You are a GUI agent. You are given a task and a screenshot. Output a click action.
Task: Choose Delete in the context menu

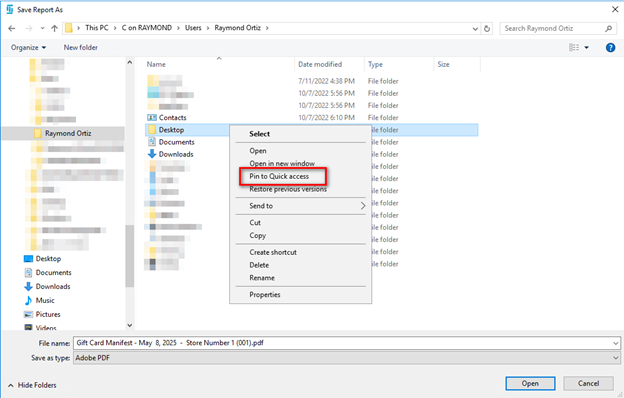(x=259, y=265)
